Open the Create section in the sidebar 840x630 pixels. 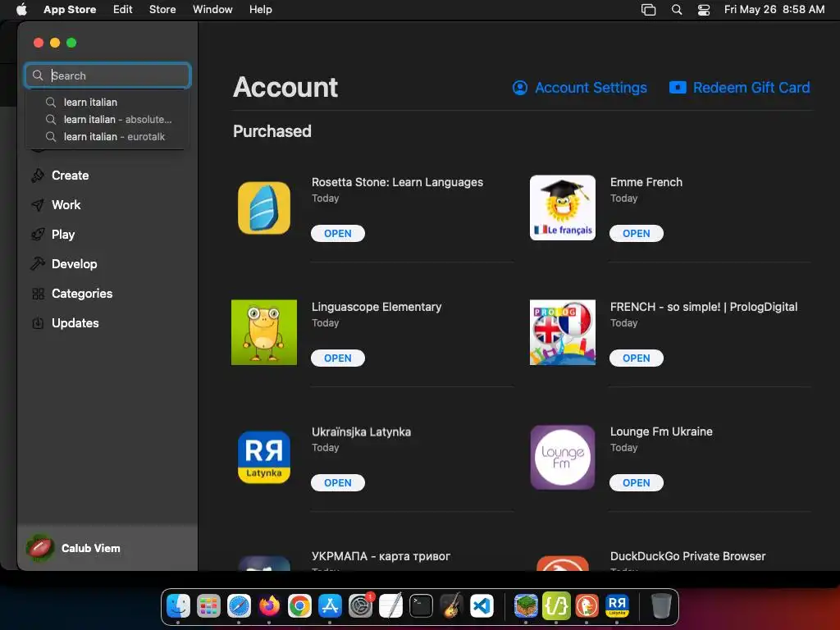tap(71, 176)
